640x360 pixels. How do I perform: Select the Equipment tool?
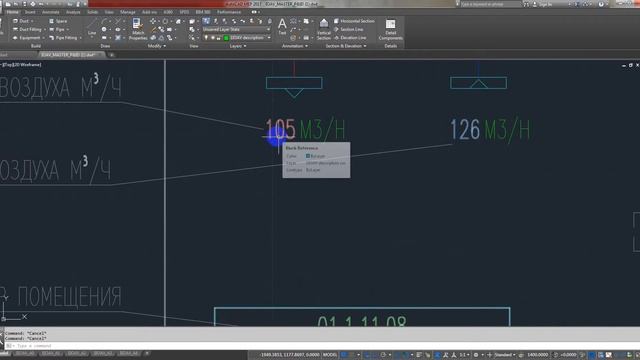[x=26, y=38]
